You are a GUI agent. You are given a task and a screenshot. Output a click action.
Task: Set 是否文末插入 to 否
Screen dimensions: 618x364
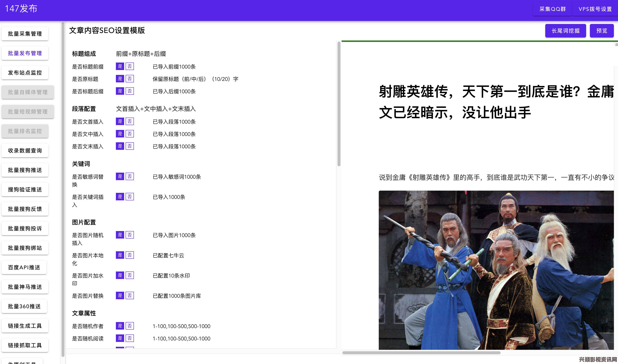pos(130,146)
